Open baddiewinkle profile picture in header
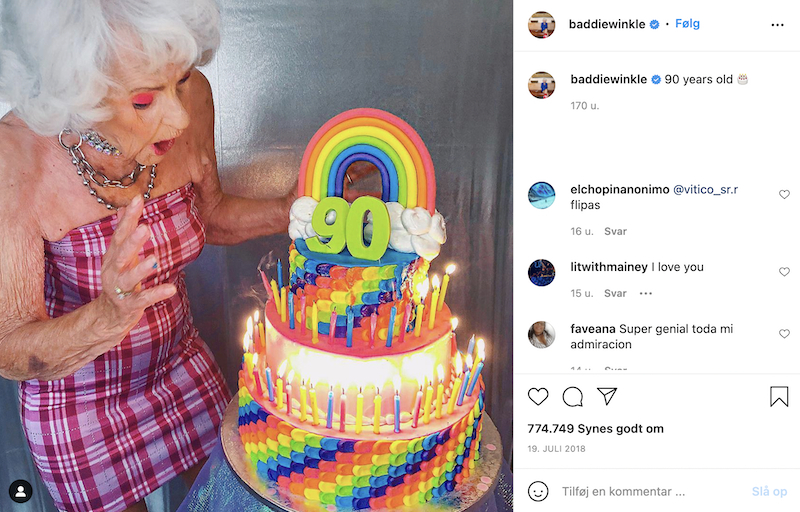 pyautogui.click(x=541, y=24)
